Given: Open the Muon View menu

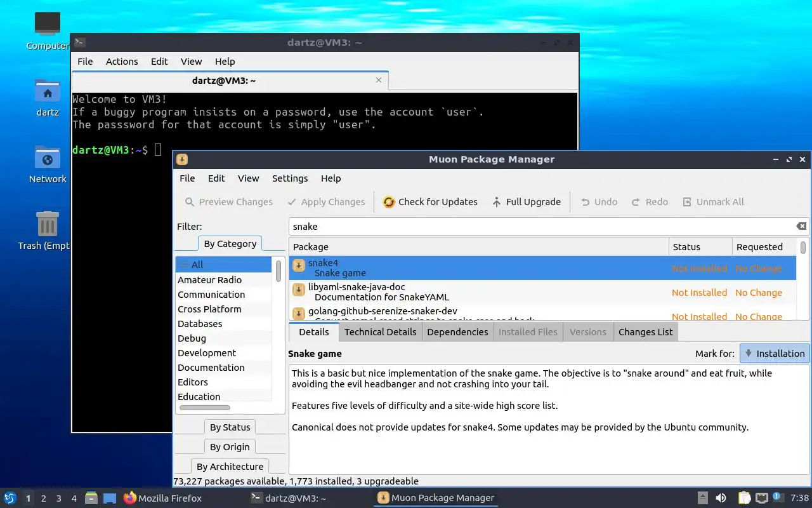Looking at the screenshot, I should click(248, 178).
